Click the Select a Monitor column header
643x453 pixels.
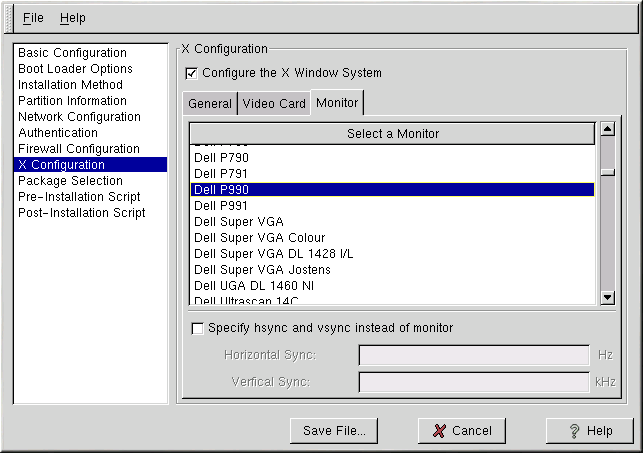click(x=392, y=134)
